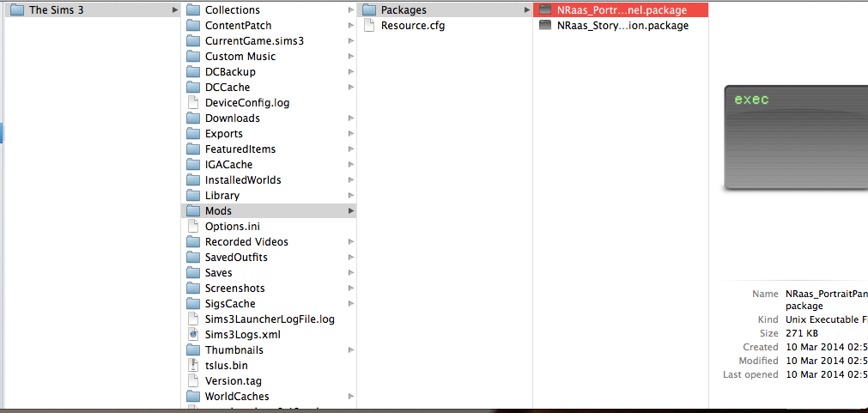Expand arrow next to WorldCaches

click(351, 397)
